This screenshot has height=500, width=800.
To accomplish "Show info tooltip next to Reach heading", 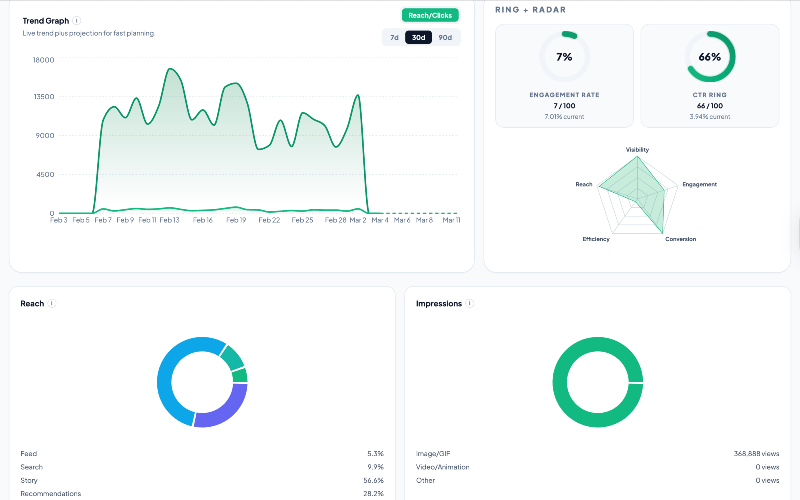I will tap(52, 304).
